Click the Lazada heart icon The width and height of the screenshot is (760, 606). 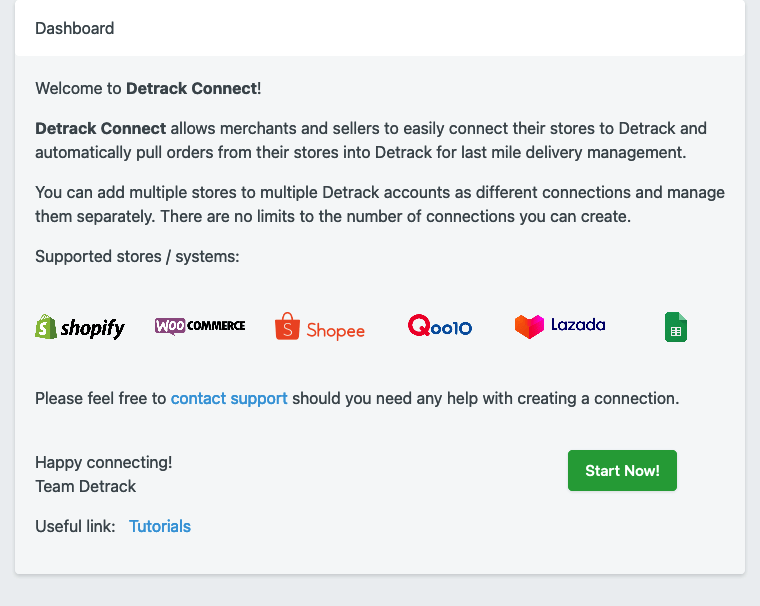pyautogui.click(x=529, y=326)
